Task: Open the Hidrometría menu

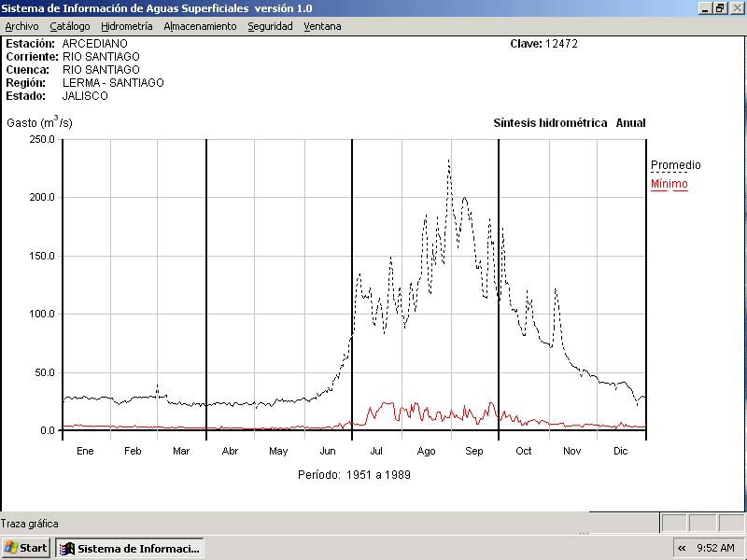Action: (x=126, y=26)
